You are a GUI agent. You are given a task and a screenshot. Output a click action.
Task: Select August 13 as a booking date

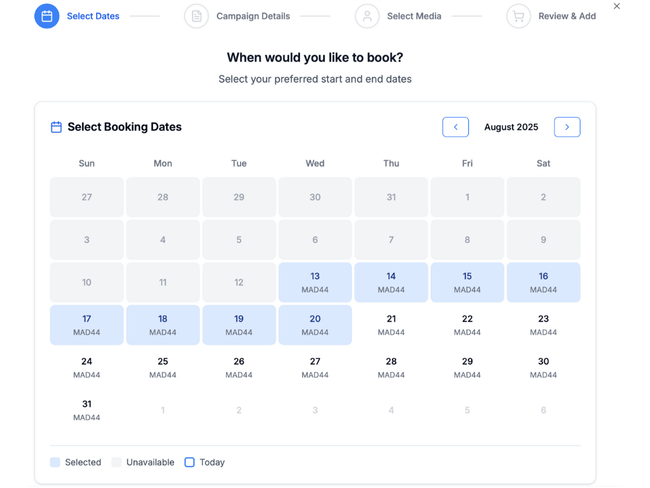coord(315,282)
